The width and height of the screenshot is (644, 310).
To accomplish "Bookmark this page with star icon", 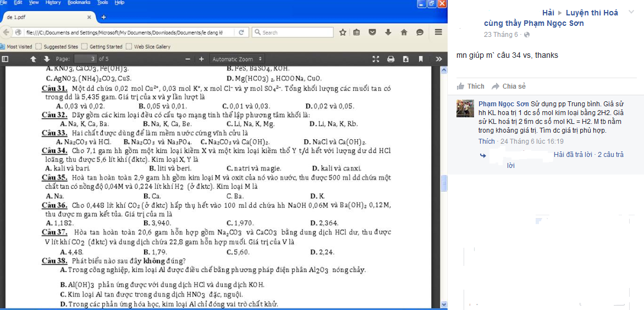I will [343, 32].
